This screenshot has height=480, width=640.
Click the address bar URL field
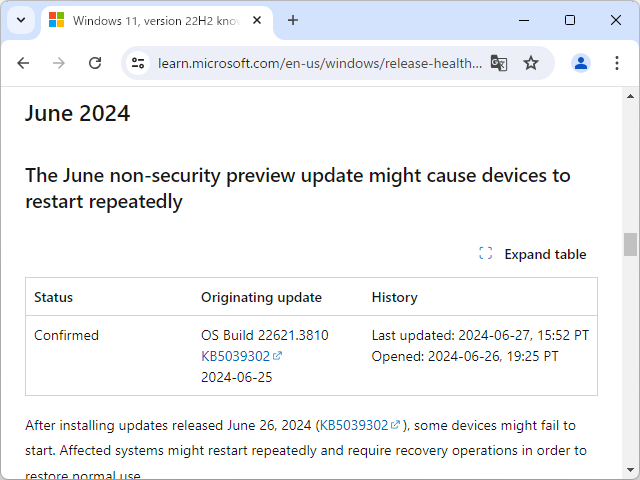click(x=318, y=63)
